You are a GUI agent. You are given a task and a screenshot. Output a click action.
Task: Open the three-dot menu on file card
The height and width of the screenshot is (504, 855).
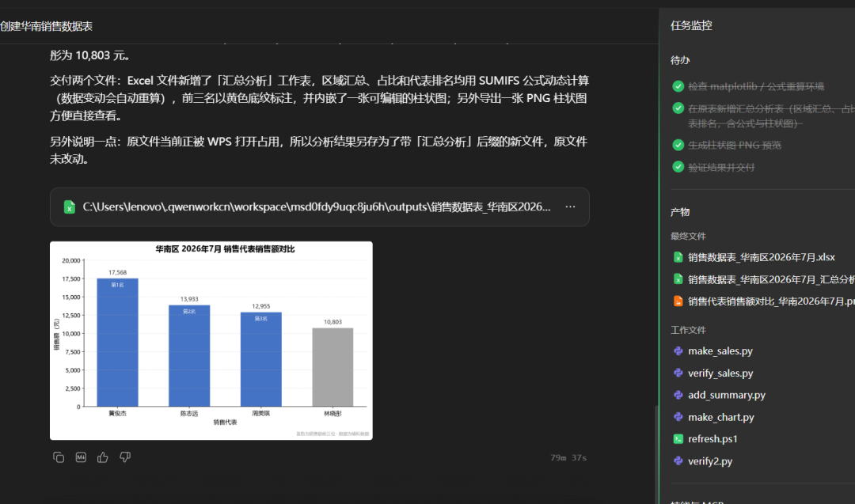click(x=570, y=207)
